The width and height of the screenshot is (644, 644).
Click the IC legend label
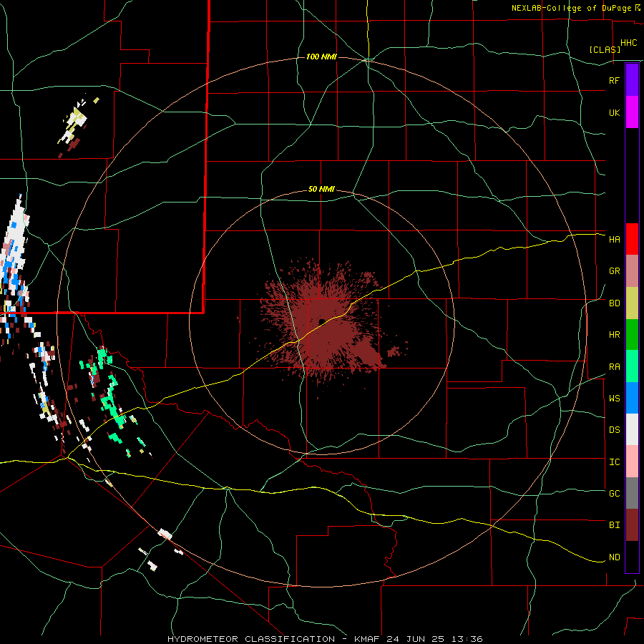[614, 462]
